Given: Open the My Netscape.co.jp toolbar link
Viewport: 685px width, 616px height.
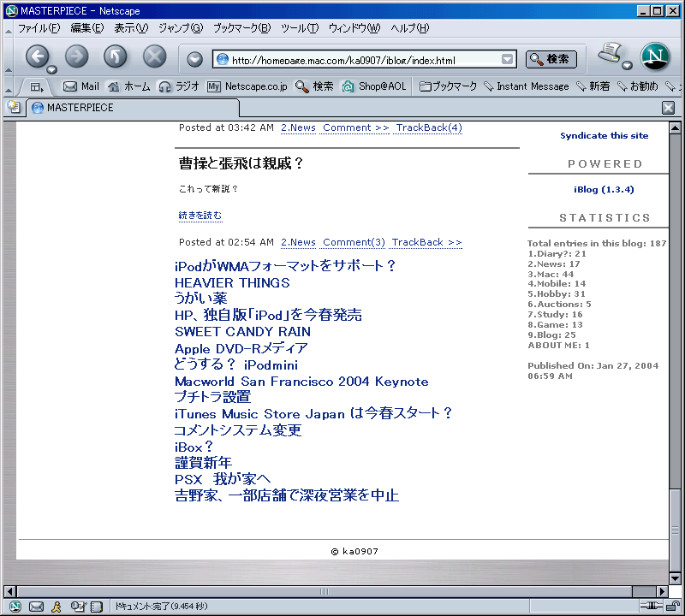Looking at the screenshot, I should click(x=247, y=86).
